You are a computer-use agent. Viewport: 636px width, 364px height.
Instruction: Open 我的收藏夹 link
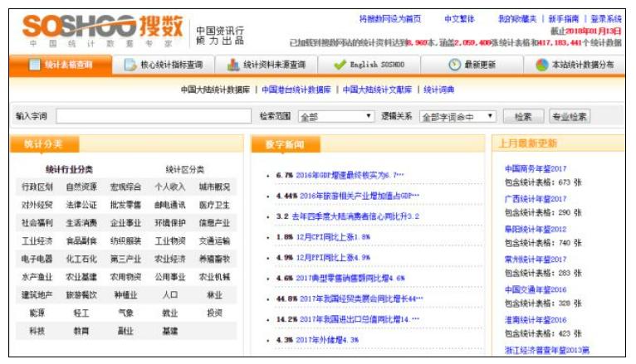(x=517, y=19)
